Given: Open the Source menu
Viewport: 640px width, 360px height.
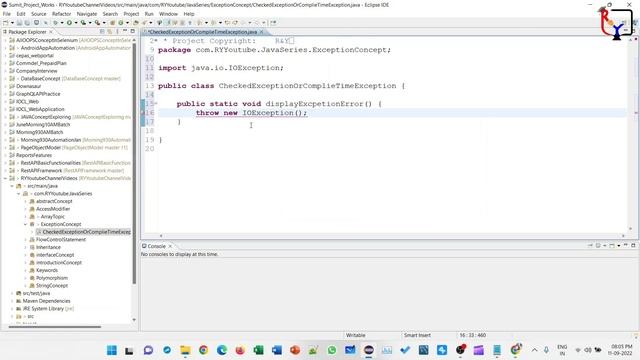Looking at the screenshot, I should click(x=39, y=14).
